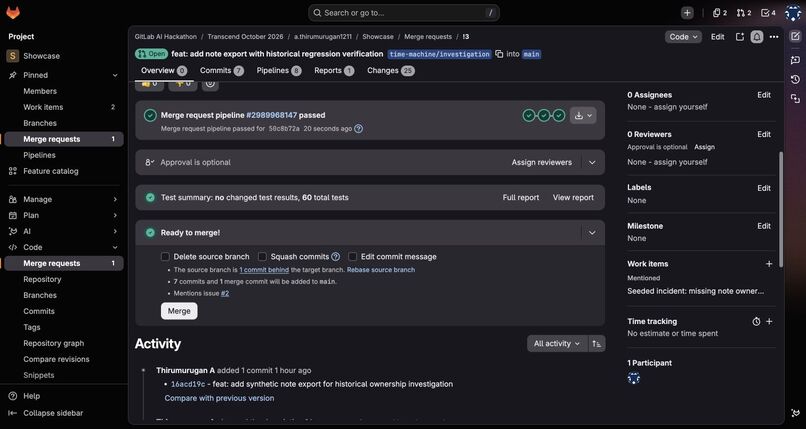Screen dimensions: 806x429
Task: Collapse the Code sidebar section
Action: coord(115,247)
